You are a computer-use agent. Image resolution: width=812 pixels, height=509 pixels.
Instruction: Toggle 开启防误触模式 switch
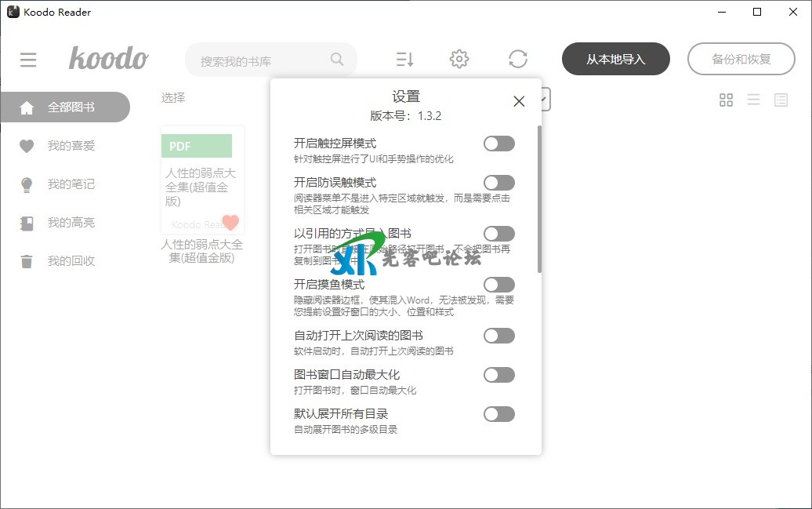(x=499, y=183)
